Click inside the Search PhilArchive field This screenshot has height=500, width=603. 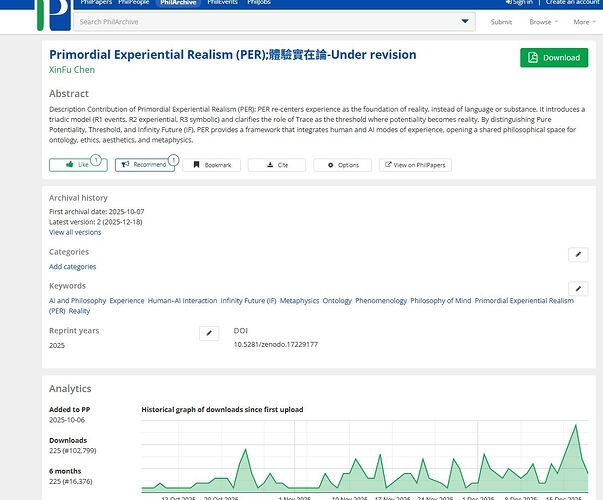pyautogui.click(x=260, y=21)
